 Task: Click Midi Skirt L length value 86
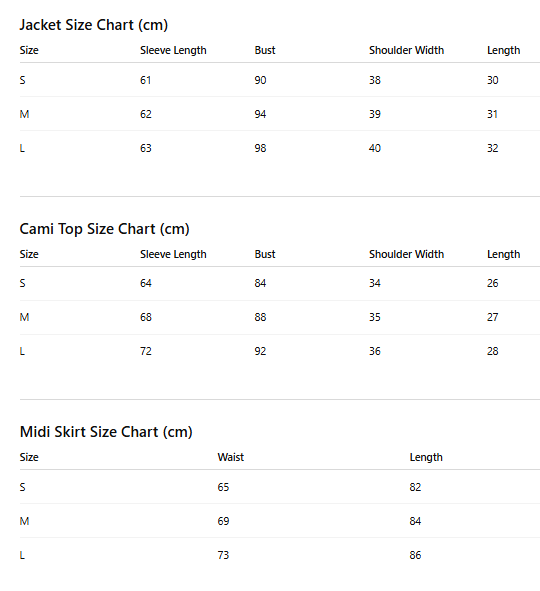[415, 555]
